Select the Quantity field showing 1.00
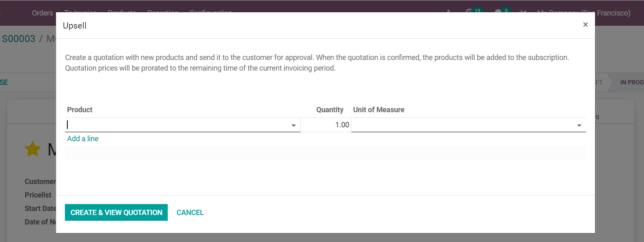This screenshot has height=242, width=644. [x=326, y=125]
